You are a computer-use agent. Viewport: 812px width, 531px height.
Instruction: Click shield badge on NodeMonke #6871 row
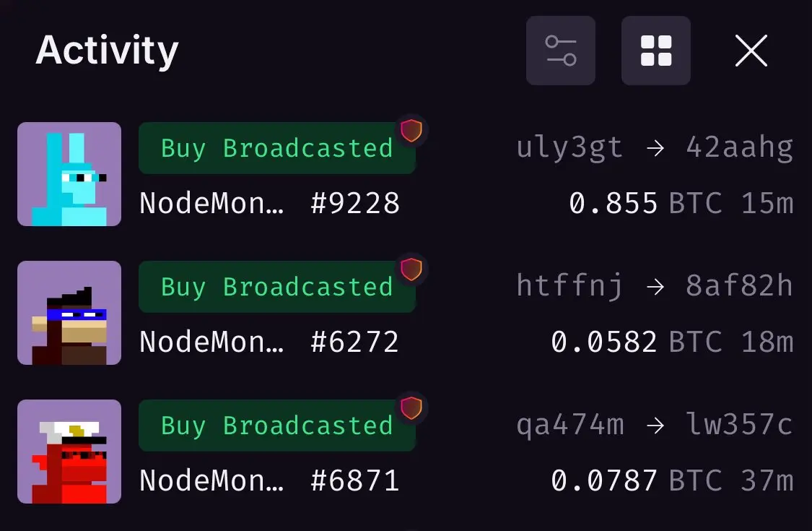411,408
